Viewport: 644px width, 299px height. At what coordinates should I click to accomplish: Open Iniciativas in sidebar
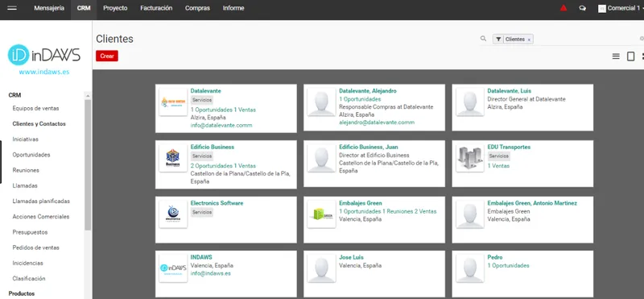click(x=26, y=139)
